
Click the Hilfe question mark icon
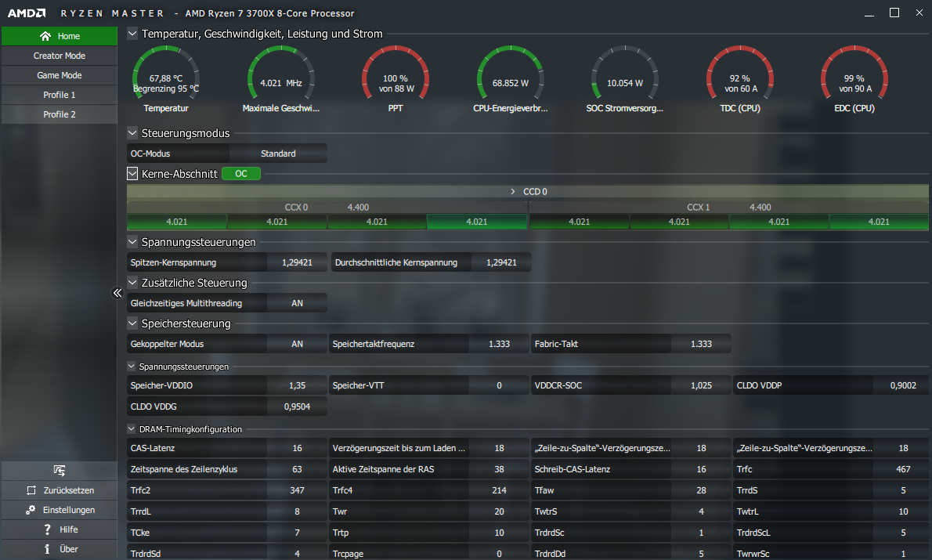click(48, 529)
